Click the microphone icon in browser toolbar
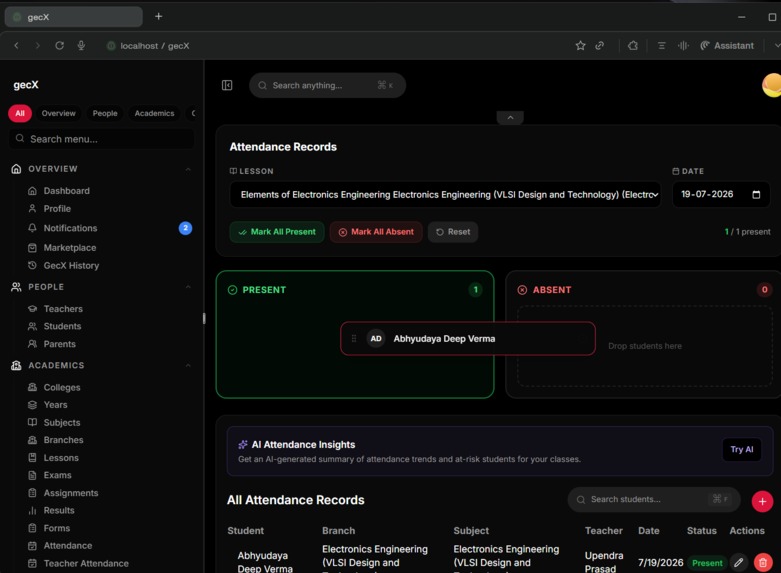 [81, 45]
